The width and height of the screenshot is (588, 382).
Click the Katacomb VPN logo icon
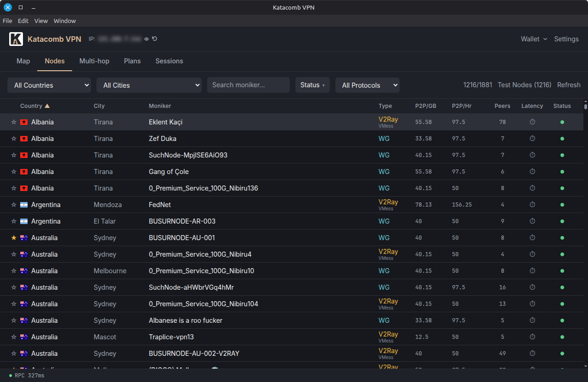coord(16,39)
